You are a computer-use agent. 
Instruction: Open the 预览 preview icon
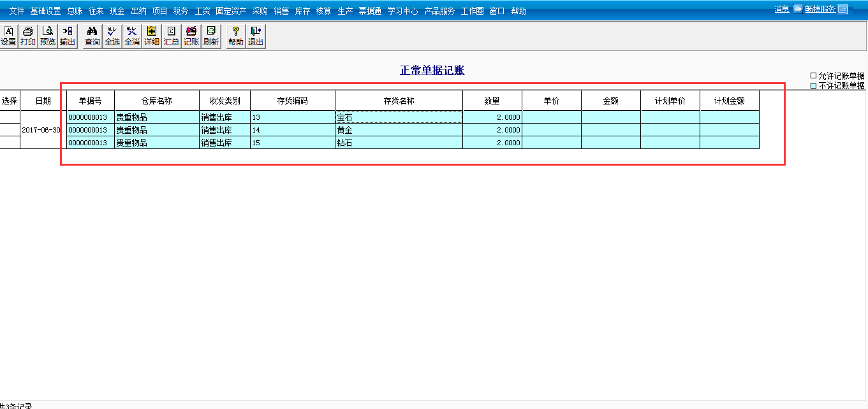48,36
